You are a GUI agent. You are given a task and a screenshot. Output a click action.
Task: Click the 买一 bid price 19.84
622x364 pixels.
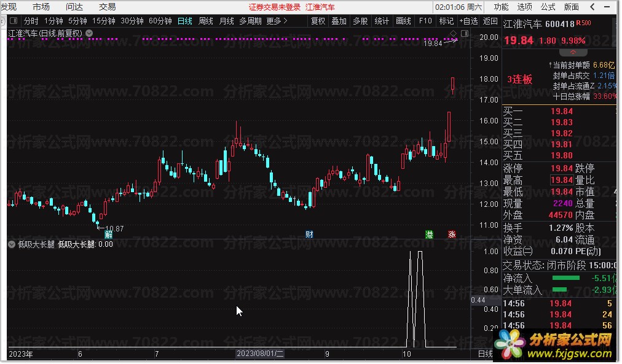(x=561, y=111)
